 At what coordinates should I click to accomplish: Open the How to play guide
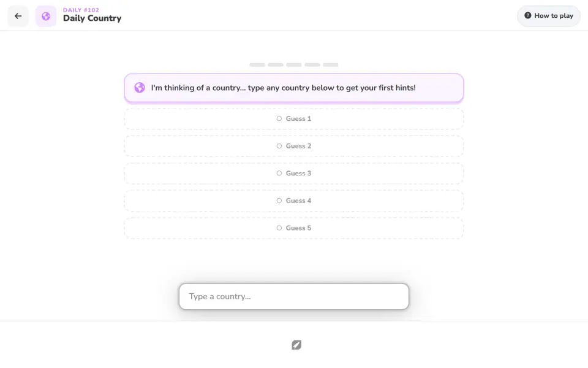coord(549,16)
